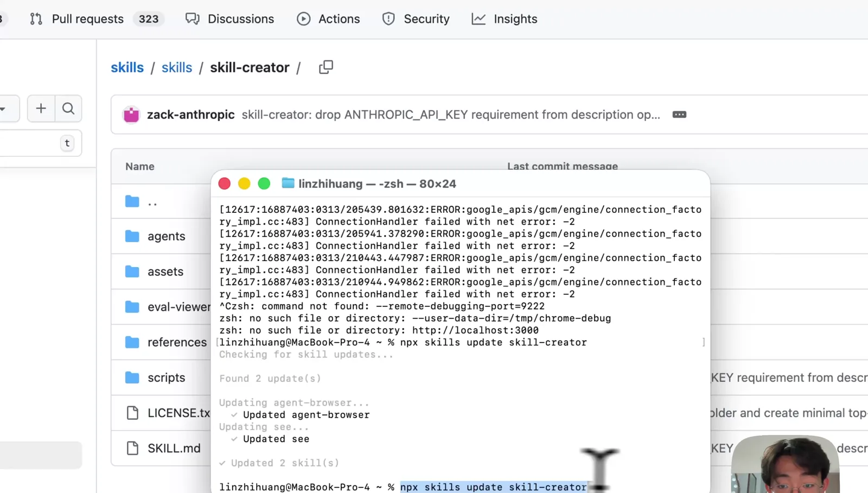The image size is (868, 493).
Task: Click the pull request icon
Action: point(36,19)
